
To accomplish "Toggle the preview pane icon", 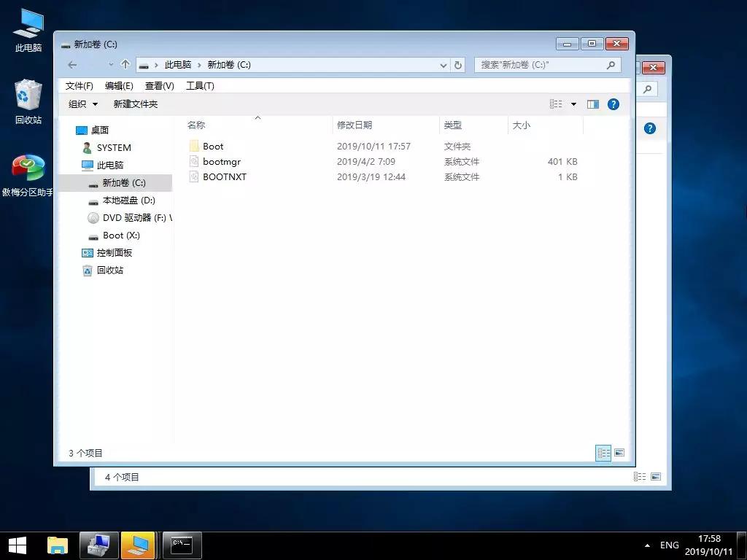I will [593, 104].
